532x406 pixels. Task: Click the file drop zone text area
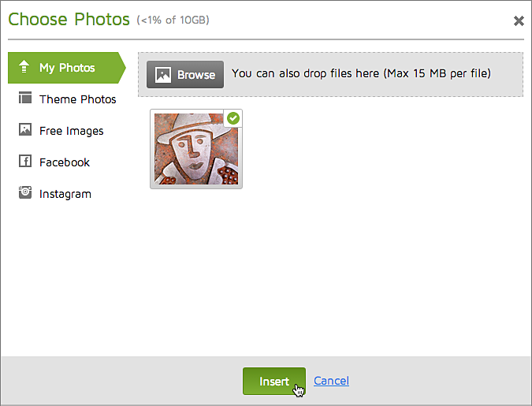(361, 74)
